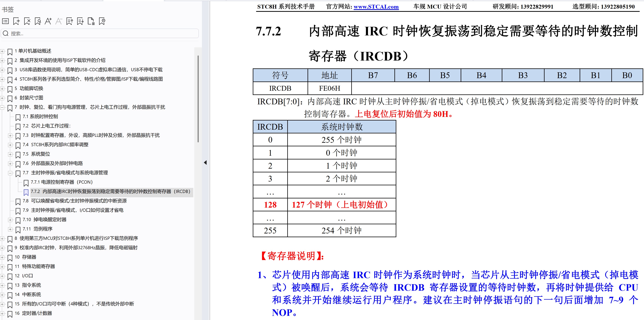Screen dimensions: 644x320
Task: Expand chapter 13 指令系统
Action: pyautogui.click(x=2, y=286)
